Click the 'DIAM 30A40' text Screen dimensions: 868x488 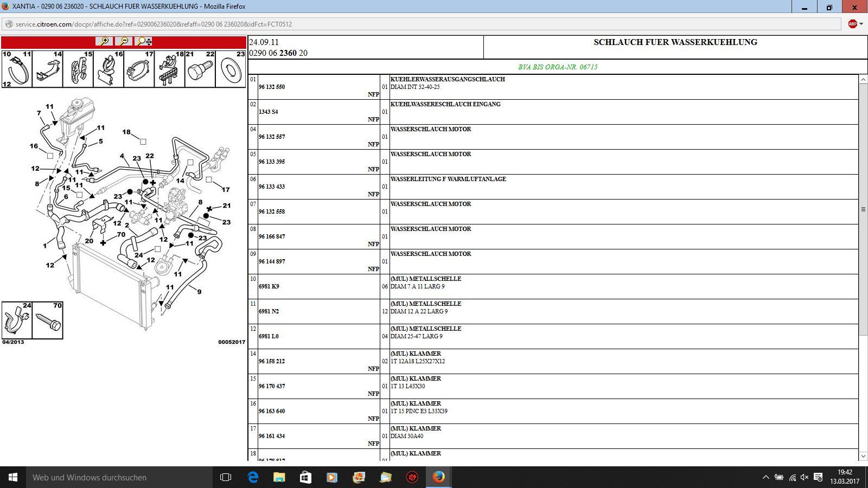click(x=407, y=436)
